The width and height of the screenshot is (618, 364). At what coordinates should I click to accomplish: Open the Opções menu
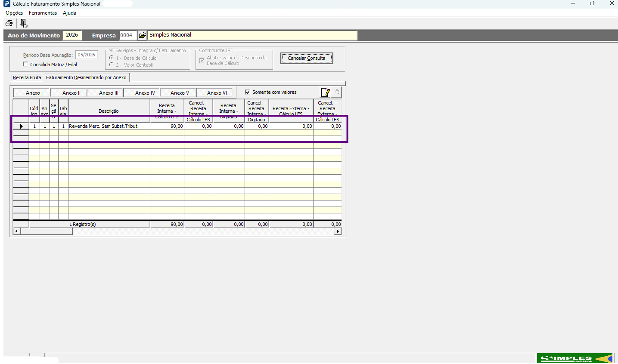tap(14, 13)
